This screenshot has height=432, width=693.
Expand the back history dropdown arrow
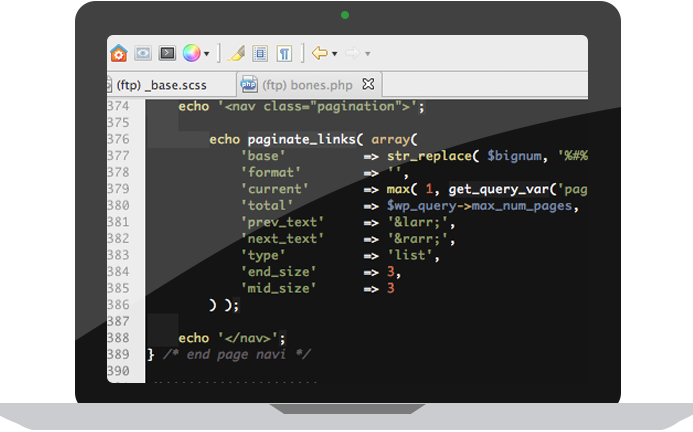point(335,54)
